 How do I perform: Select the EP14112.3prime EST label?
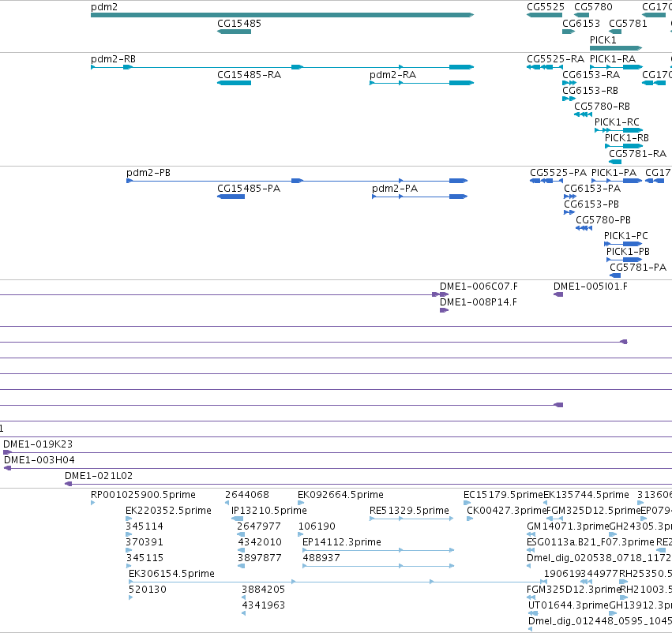[x=342, y=542]
